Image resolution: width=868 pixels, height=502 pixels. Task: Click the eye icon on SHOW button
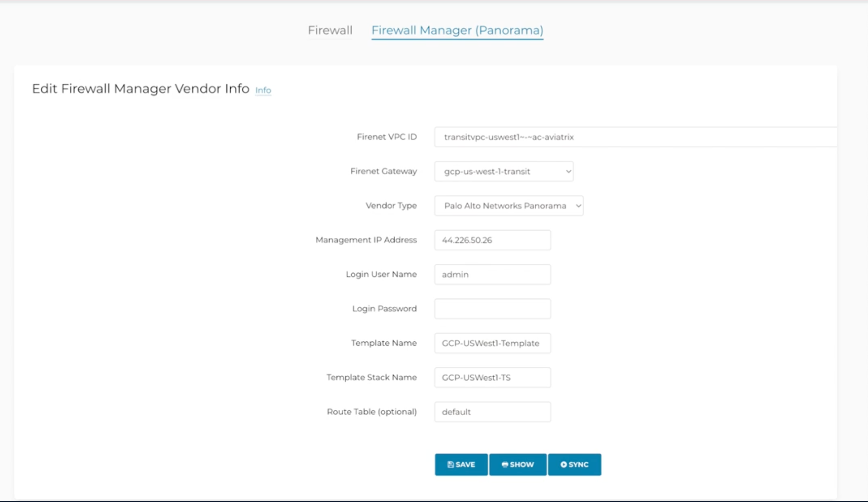(505, 464)
